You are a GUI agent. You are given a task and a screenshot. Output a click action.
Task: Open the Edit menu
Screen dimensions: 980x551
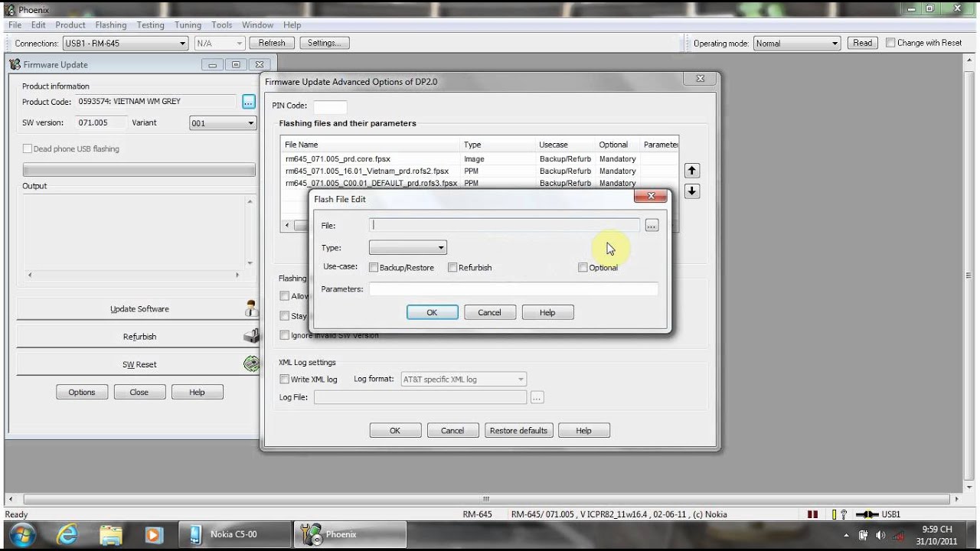[38, 25]
